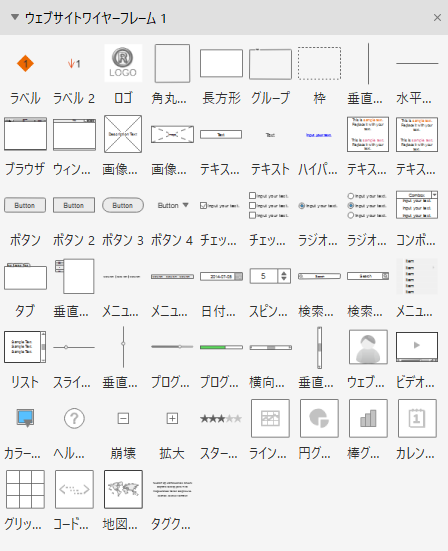
Task: Pick the three-option ラジオ... group shape
Action: click(x=367, y=205)
